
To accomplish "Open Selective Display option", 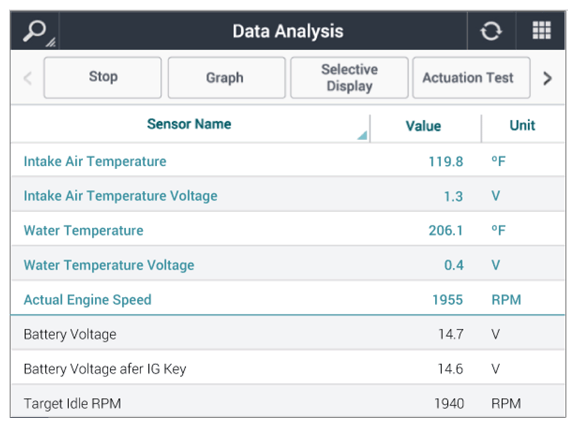I will [349, 77].
